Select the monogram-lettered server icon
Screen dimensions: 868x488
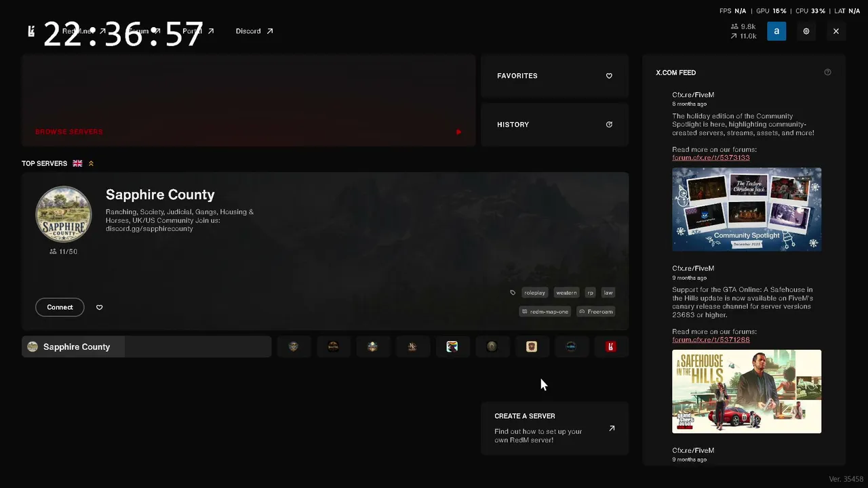click(x=412, y=347)
